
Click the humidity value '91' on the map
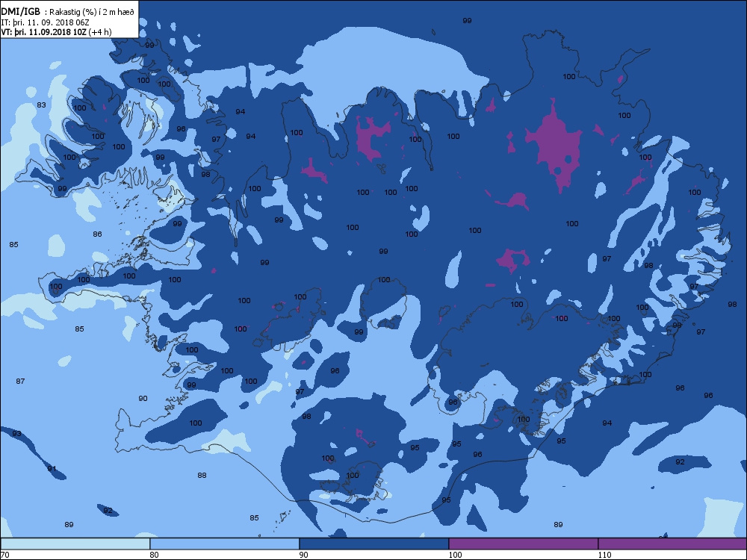point(52,468)
